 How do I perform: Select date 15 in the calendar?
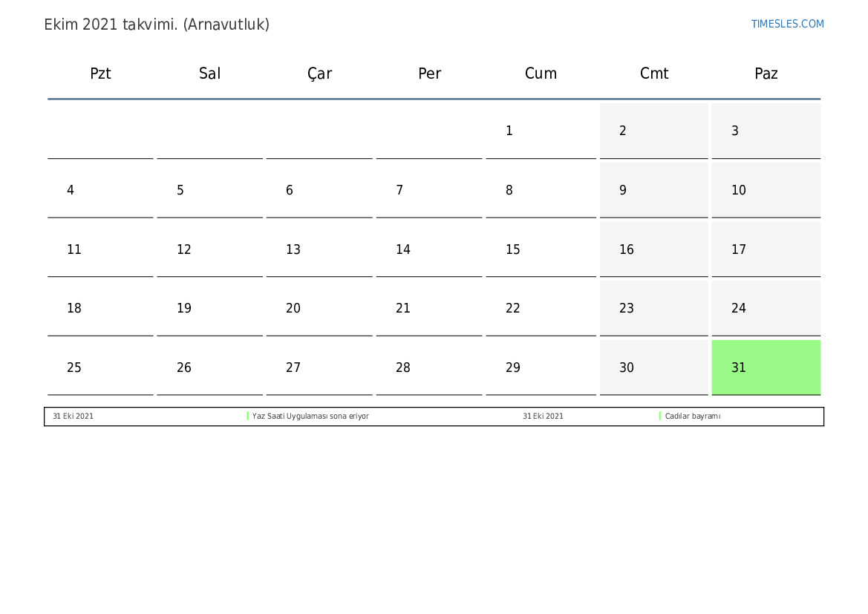(541, 249)
